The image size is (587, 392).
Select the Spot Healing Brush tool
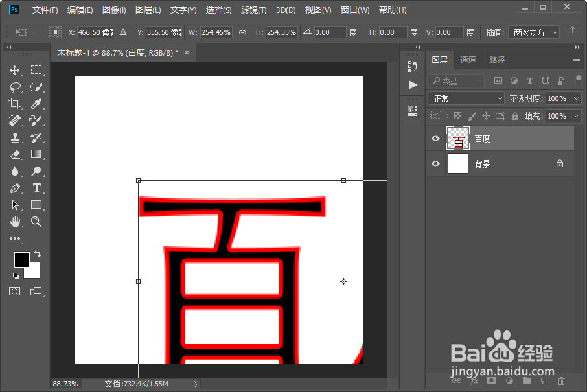click(x=15, y=121)
